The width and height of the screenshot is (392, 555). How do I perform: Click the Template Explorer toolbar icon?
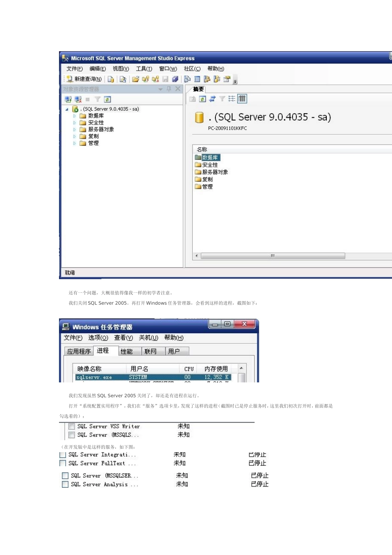217,79
